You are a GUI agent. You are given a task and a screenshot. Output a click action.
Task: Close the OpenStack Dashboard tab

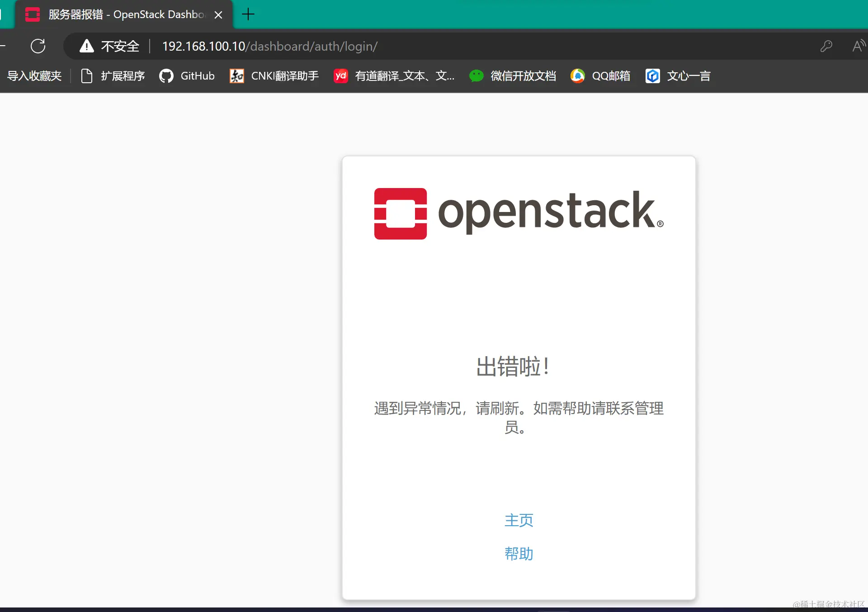218,15
